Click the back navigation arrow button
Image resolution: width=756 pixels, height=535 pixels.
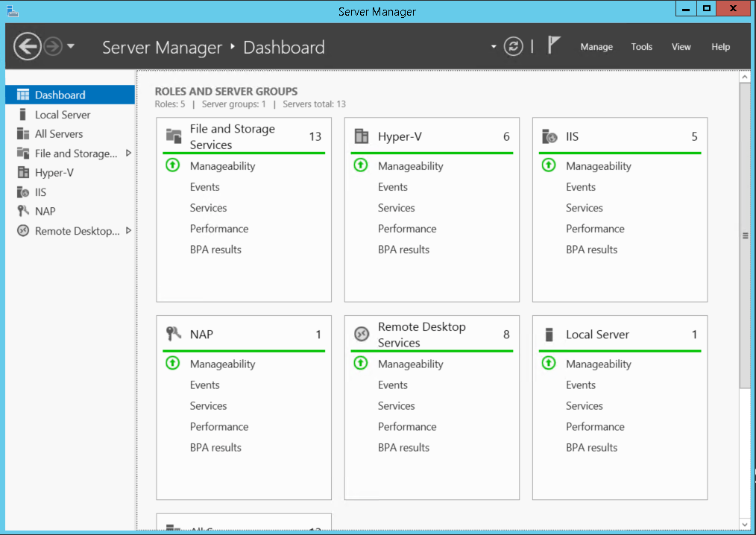27,47
